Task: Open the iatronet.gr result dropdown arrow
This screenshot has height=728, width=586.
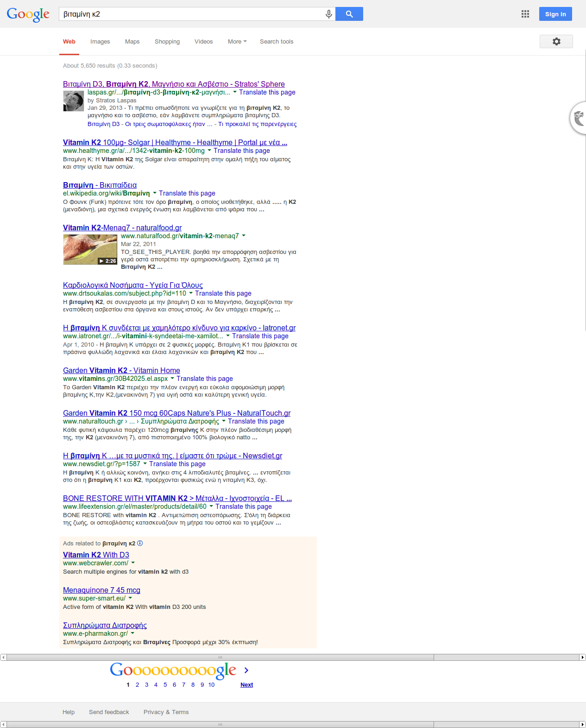Action: pyautogui.click(x=228, y=336)
